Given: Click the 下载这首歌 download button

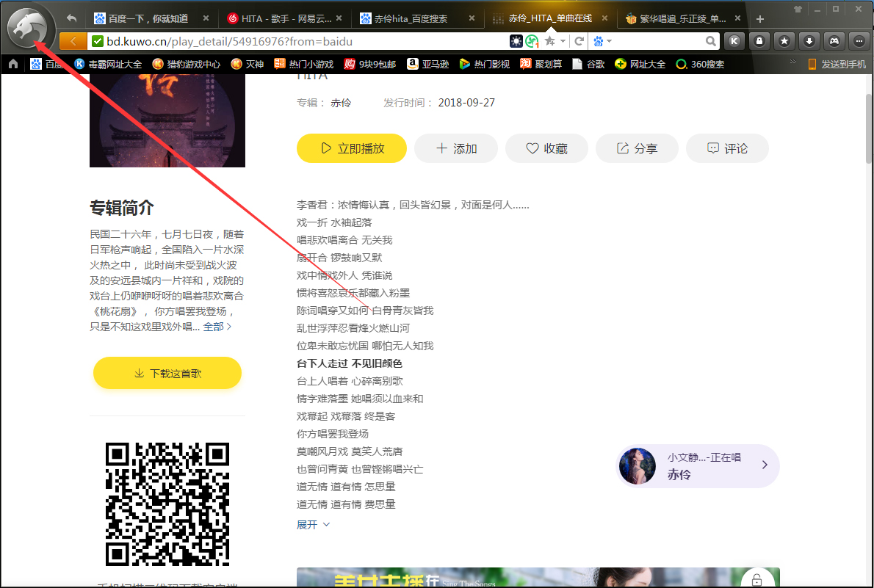Looking at the screenshot, I should pos(167,372).
